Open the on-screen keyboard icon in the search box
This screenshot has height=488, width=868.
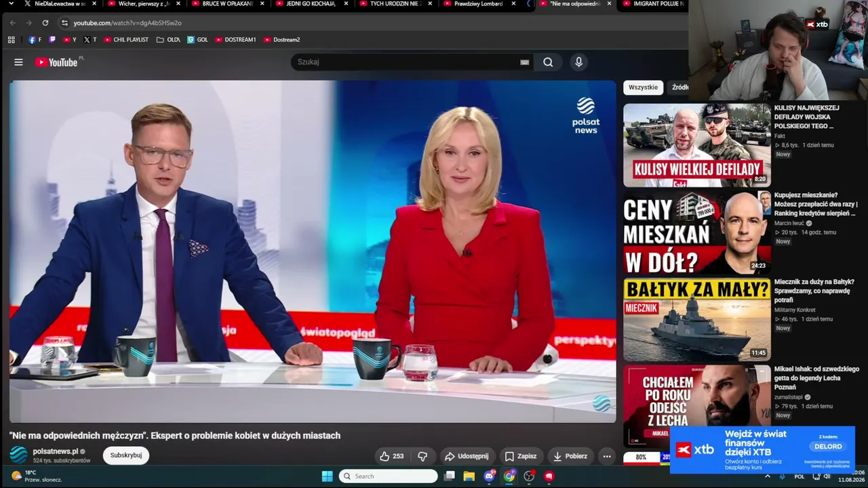click(x=524, y=62)
